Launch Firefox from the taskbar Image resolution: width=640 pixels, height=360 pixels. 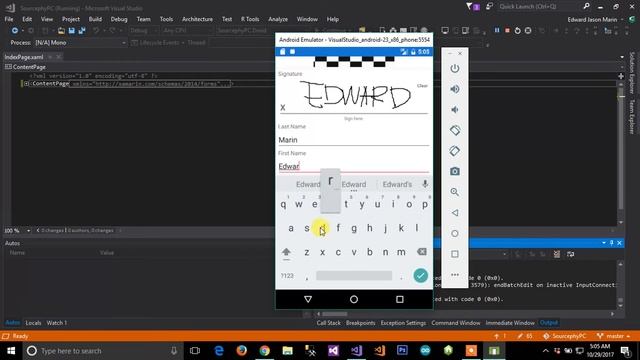pyautogui.click(x=242, y=351)
